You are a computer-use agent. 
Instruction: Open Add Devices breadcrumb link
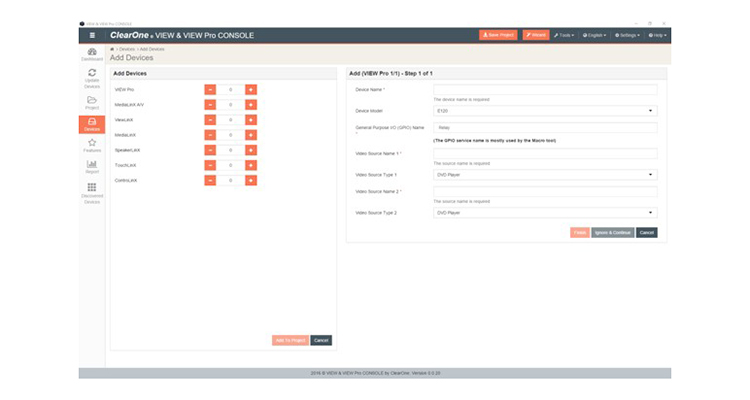[x=152, y=49]
